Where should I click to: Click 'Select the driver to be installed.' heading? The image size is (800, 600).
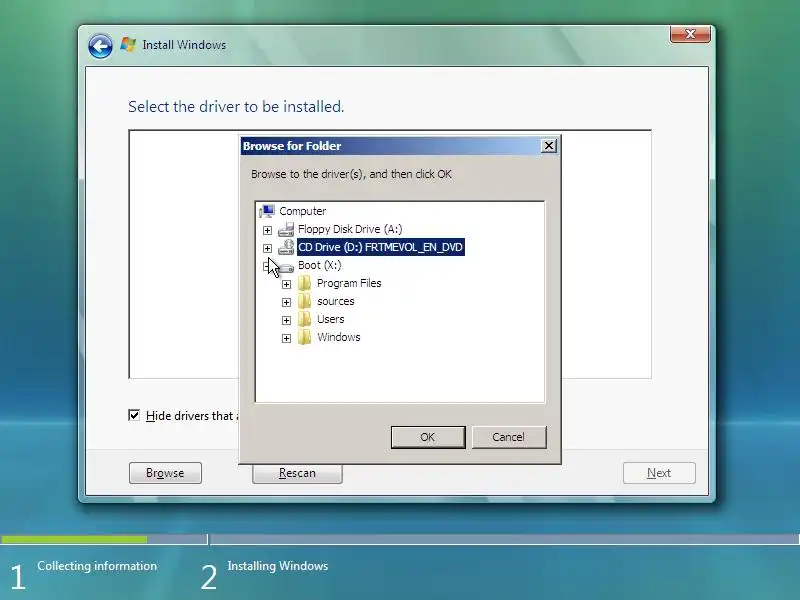(236, 107)
